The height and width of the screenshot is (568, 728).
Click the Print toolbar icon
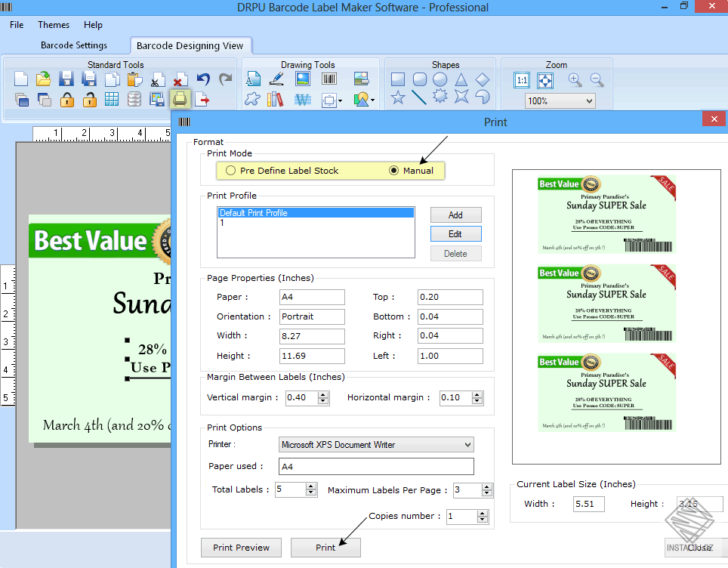coord(180,99)
